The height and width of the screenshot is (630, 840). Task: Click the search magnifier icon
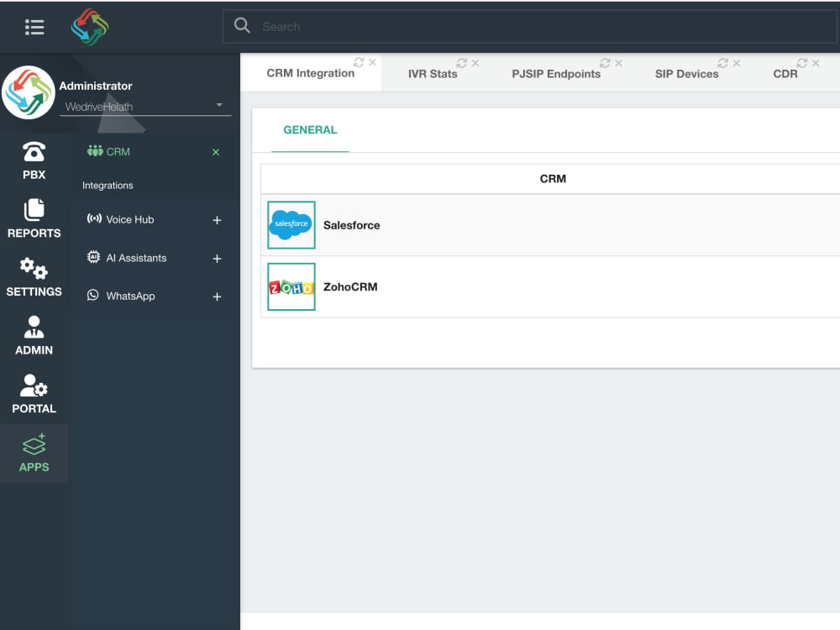coord(242,25)
